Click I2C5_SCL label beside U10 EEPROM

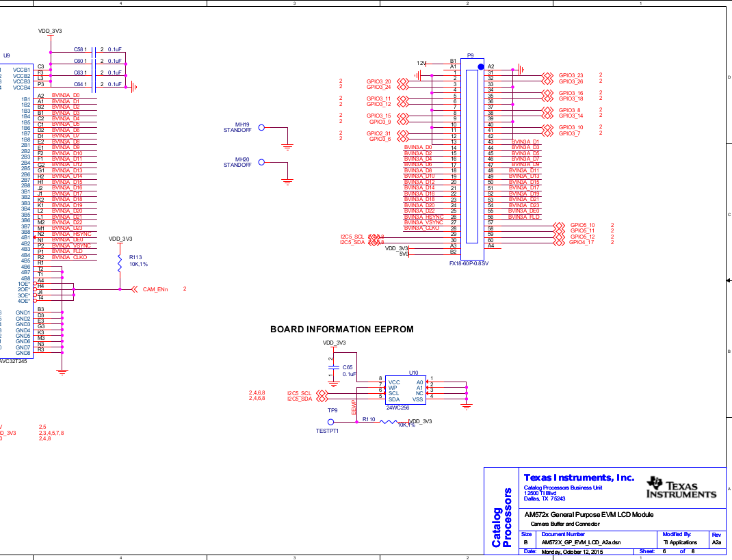point(299,393)
